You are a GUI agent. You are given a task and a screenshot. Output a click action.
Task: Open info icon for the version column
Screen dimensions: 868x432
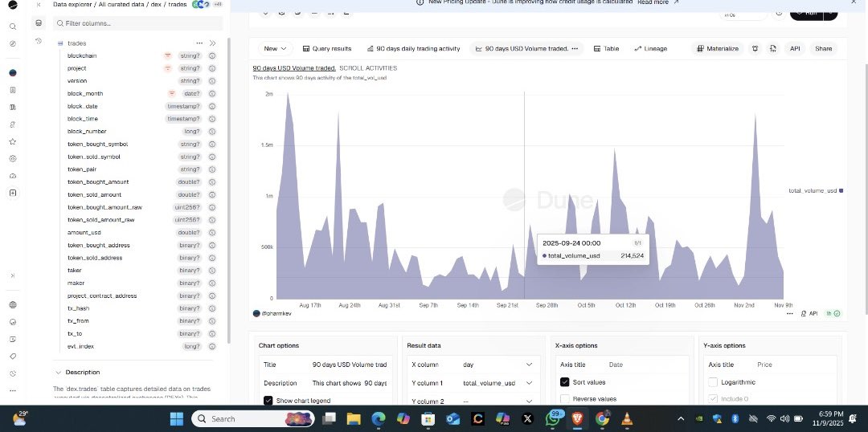212,81
